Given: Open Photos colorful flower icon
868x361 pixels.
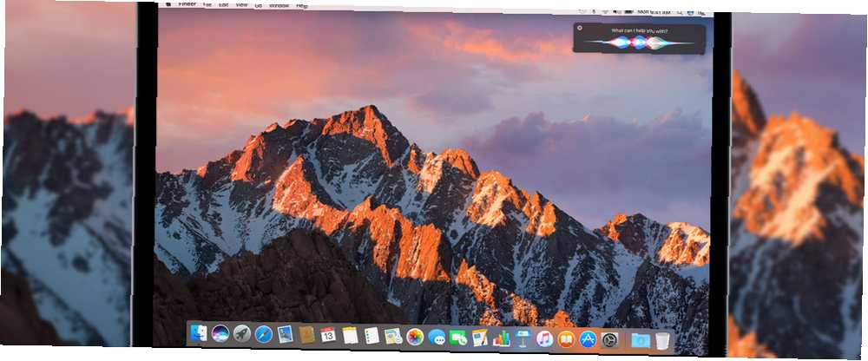Looking at the screenshot, I should click(415, 336).
